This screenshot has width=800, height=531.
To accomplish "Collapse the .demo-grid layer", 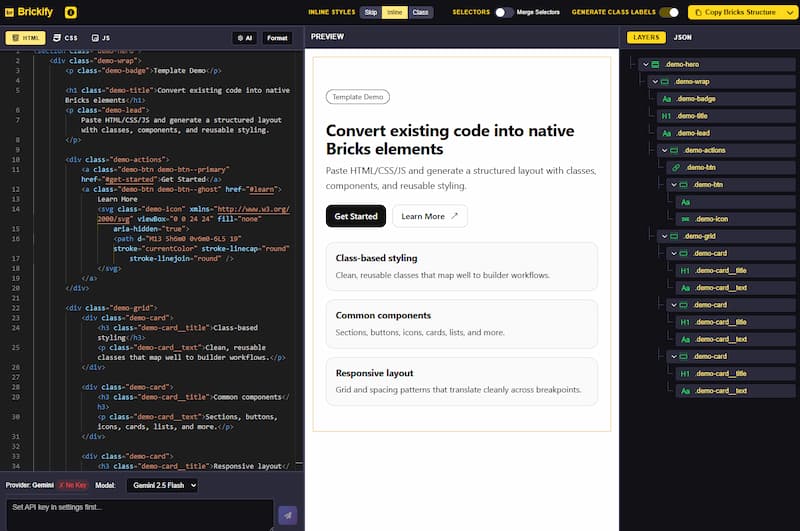I will pyautogui.click(x=664, y=236).
